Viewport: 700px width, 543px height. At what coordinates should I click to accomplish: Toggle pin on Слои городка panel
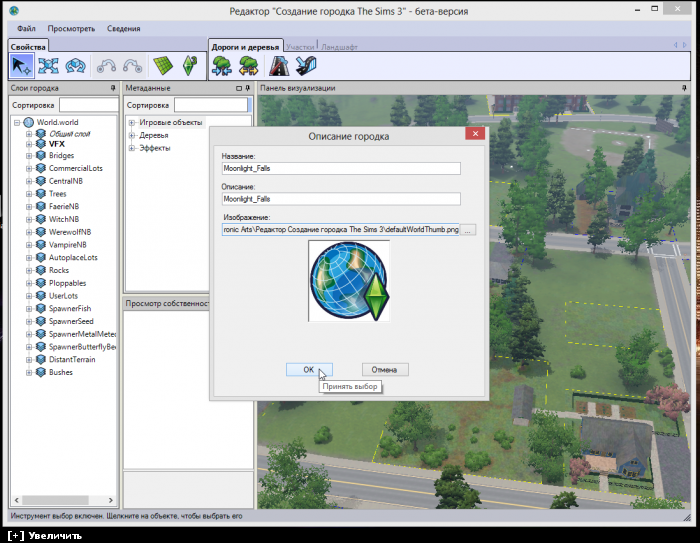pyautogui.click(x=113, y=88)
